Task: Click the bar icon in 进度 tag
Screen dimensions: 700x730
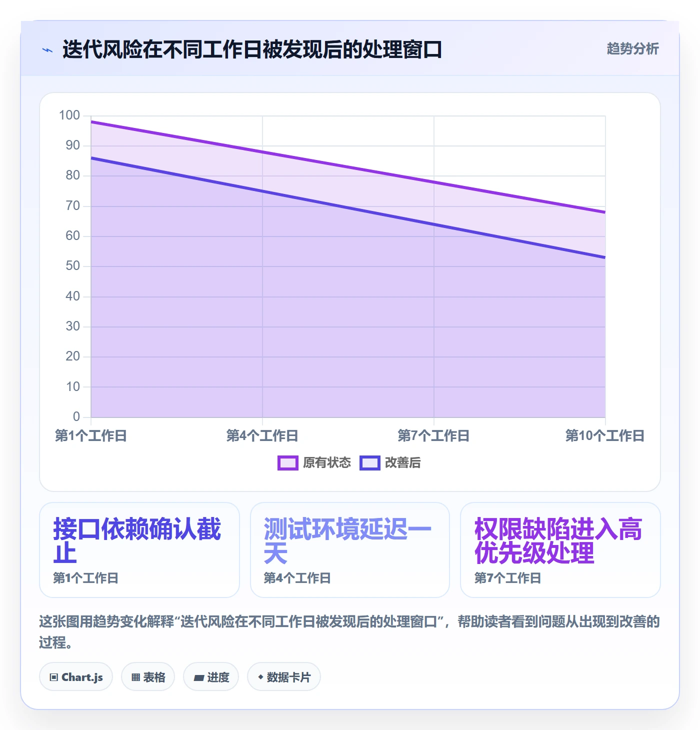Action: point(199,678)
